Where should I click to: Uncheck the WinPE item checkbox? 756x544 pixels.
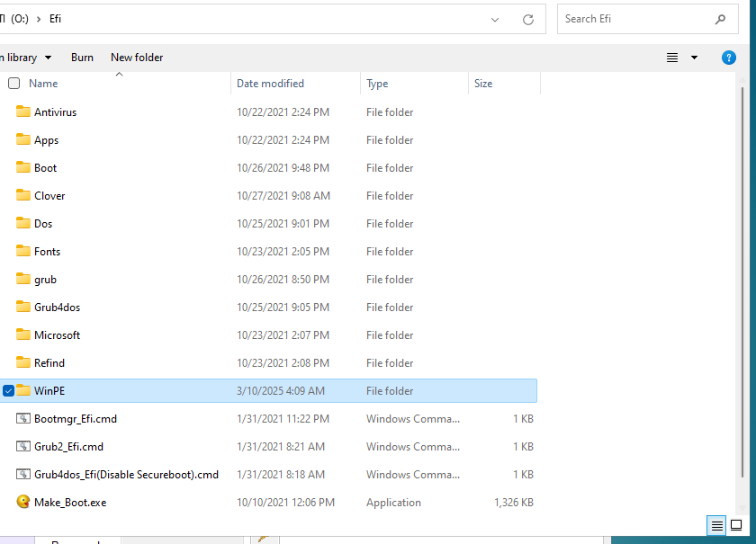8,391
